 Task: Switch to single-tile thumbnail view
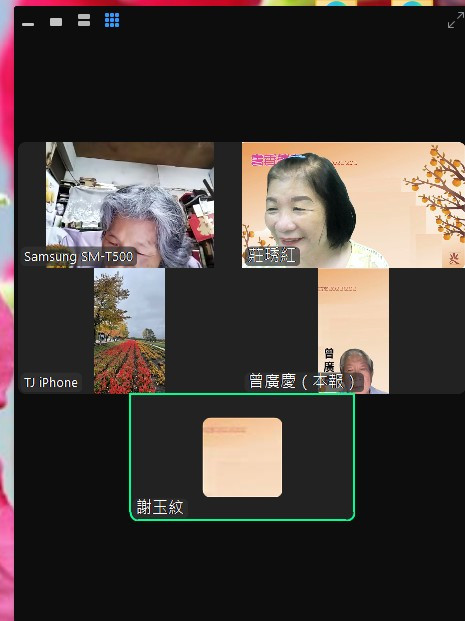[56, 22]
